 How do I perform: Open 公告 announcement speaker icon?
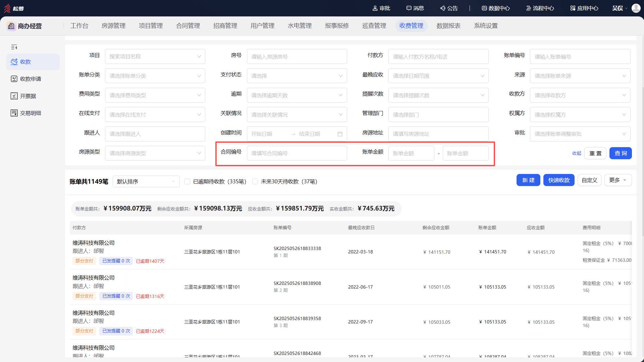pos(443,8)
